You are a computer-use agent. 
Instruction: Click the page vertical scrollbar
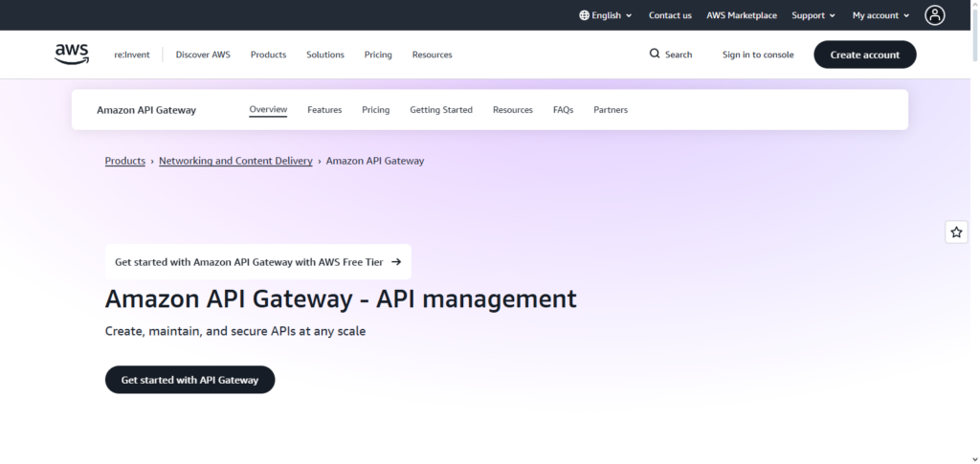[x=975, y=35]
